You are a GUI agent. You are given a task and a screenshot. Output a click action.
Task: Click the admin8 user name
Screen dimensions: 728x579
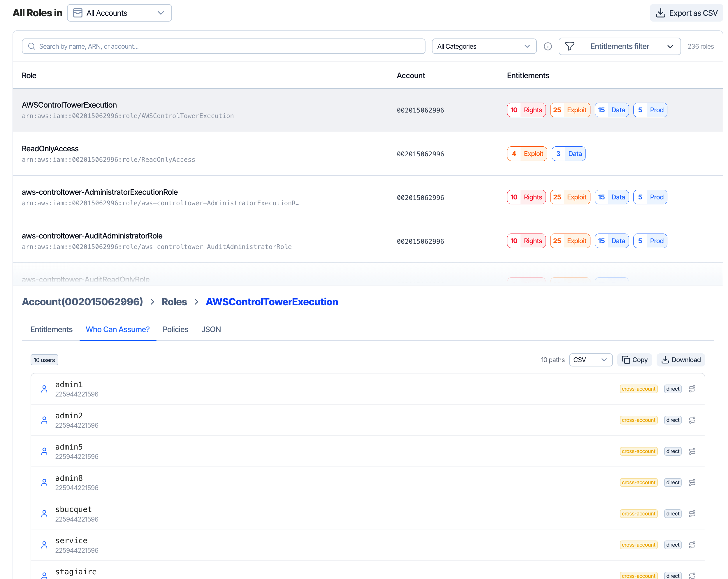(69, 478)
